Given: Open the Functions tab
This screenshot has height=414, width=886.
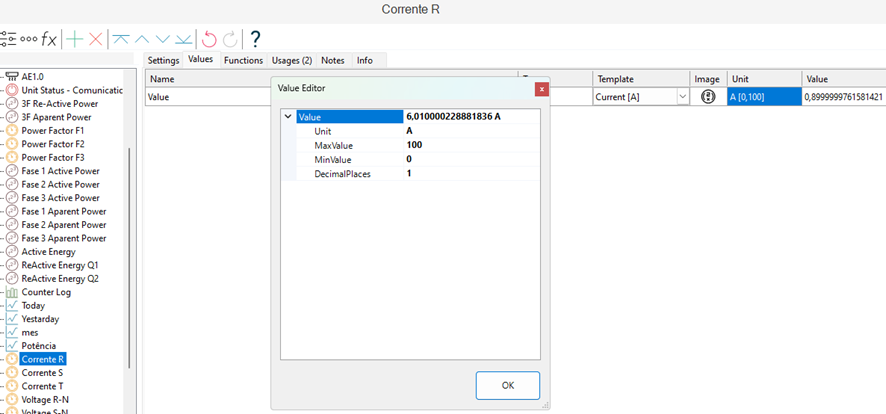Looking at the screenshot, I should 243,61.
